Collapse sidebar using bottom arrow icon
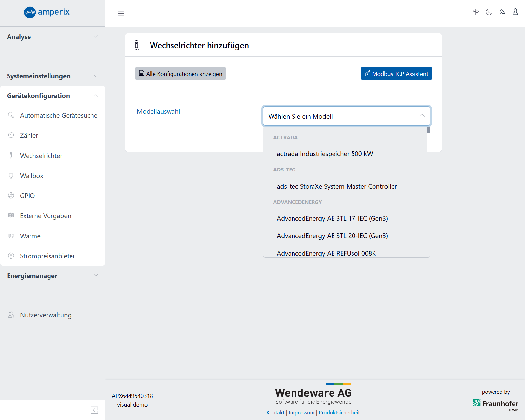 [x=94, y=410]
